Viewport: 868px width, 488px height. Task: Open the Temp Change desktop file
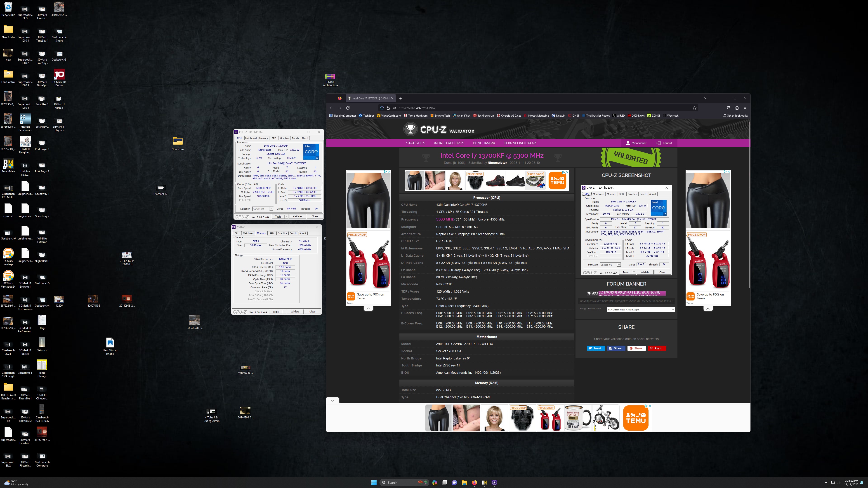point(42,368)
